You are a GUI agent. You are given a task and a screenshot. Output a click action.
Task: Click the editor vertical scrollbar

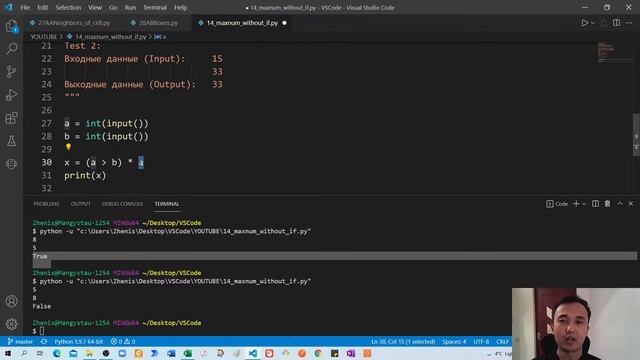coord(636,135)
